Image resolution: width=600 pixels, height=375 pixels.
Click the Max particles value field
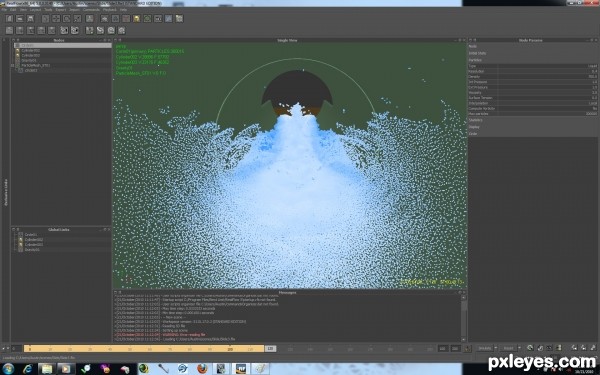pos(548,114)
